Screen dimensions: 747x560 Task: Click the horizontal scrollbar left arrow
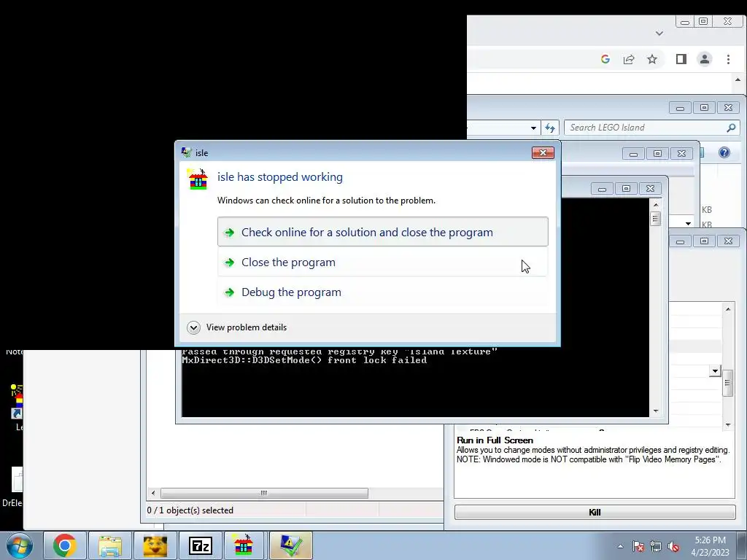pos(153,493)
